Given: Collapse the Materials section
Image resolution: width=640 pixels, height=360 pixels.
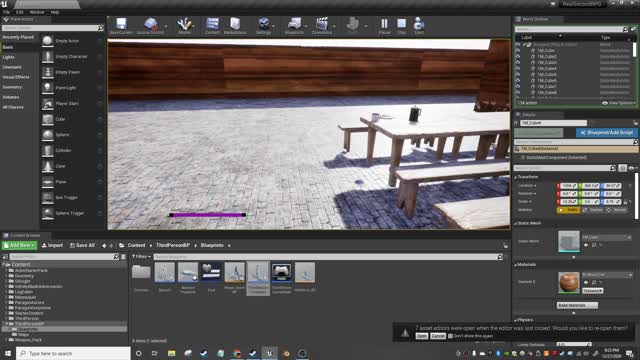Looking at the screenshot, I should 516,264.
